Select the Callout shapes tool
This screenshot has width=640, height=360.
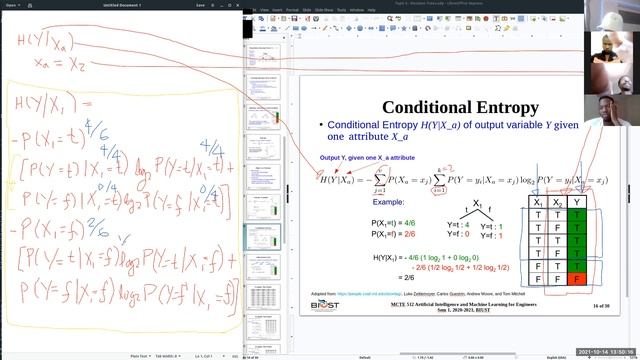coord(393,28)
